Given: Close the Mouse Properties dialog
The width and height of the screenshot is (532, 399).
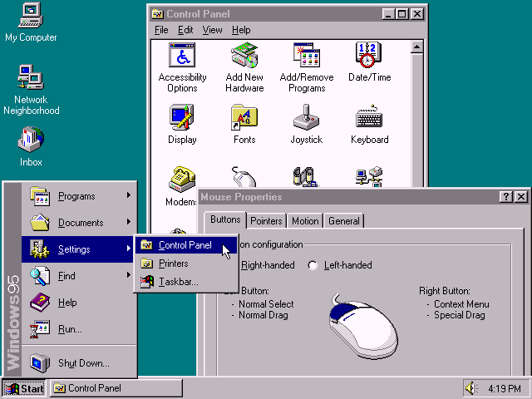Looking at the screenshot, I should coord(521,197).
